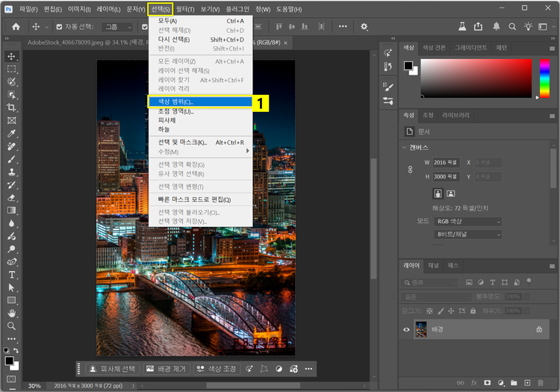Select the Crop tool
This screenshot has width=560, height=392.
11,108
